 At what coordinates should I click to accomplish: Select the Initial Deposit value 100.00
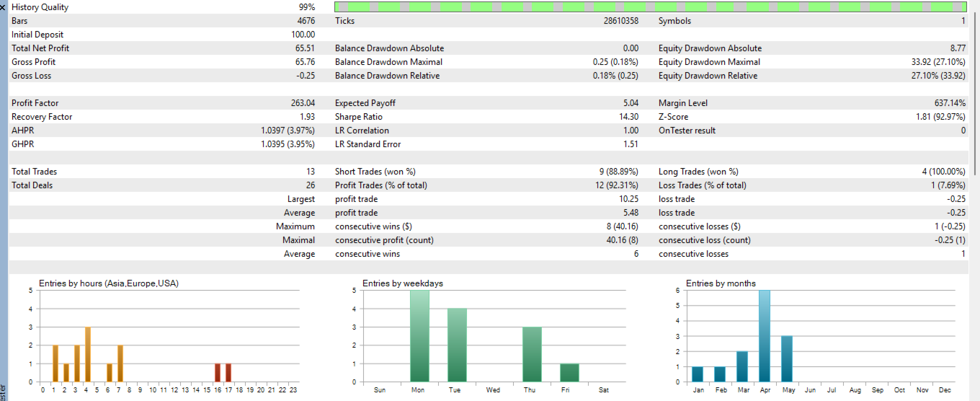[x=303, y=35]
